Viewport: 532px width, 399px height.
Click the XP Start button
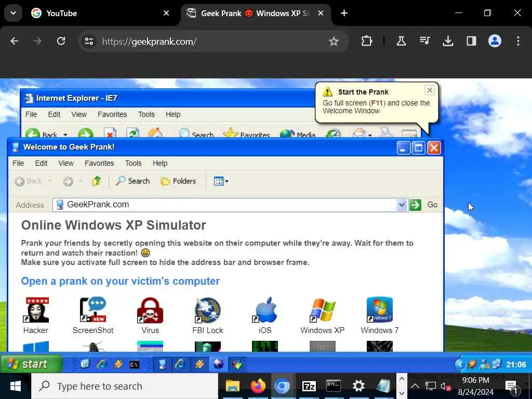(31, 364)
